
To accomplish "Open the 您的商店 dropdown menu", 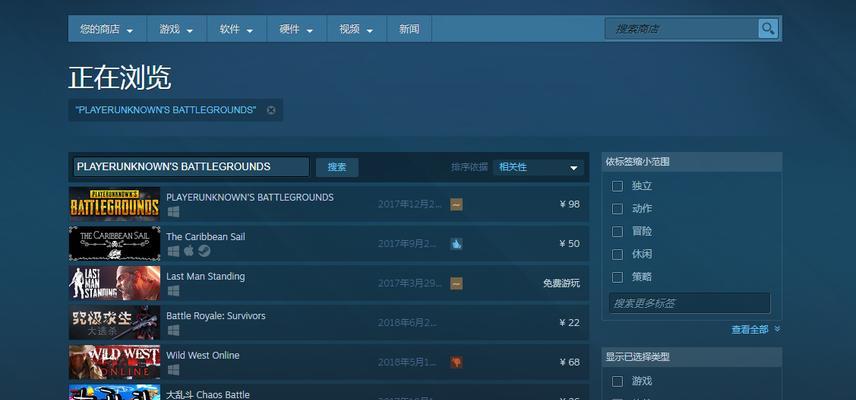I will [x=107, y=29].
